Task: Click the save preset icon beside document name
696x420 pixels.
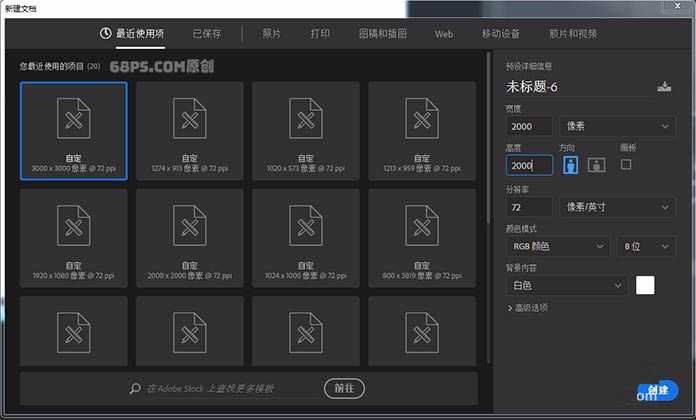Action: pos(664,87)
